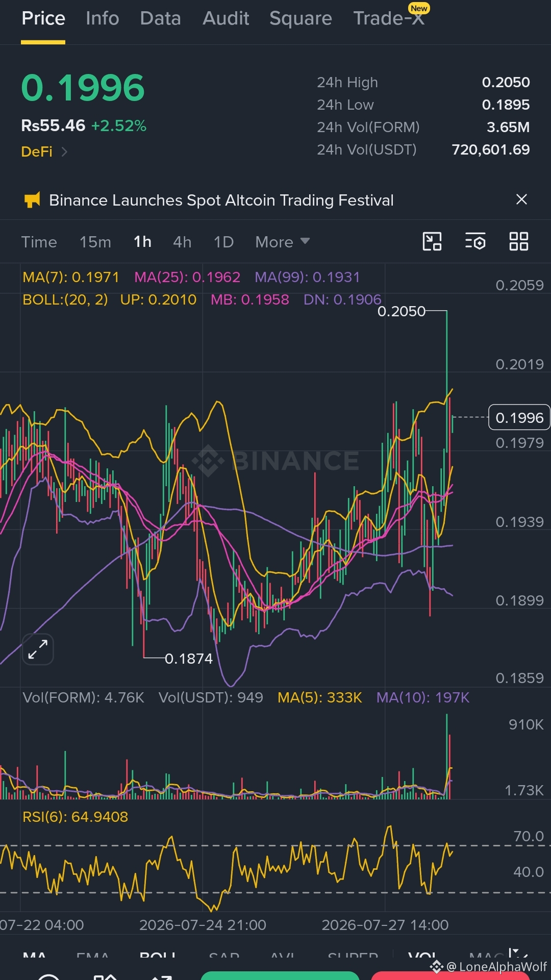The image size is (551, 980).
Task: Tap the DN: 0.1906 Bollinger value
Action: tap(342, 299)
